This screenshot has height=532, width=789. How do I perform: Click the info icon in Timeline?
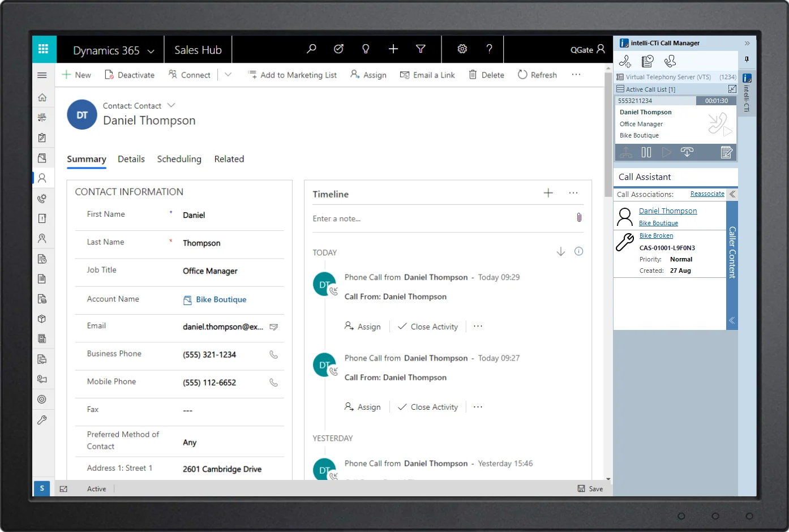579,252
